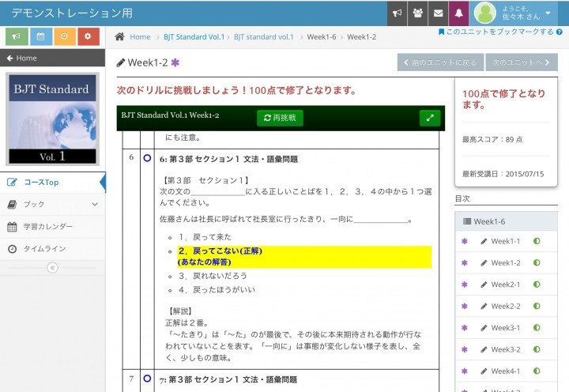This screenshot has width=569, height=392.
Task: Go to previous unit button
Action: click(440, 62)
